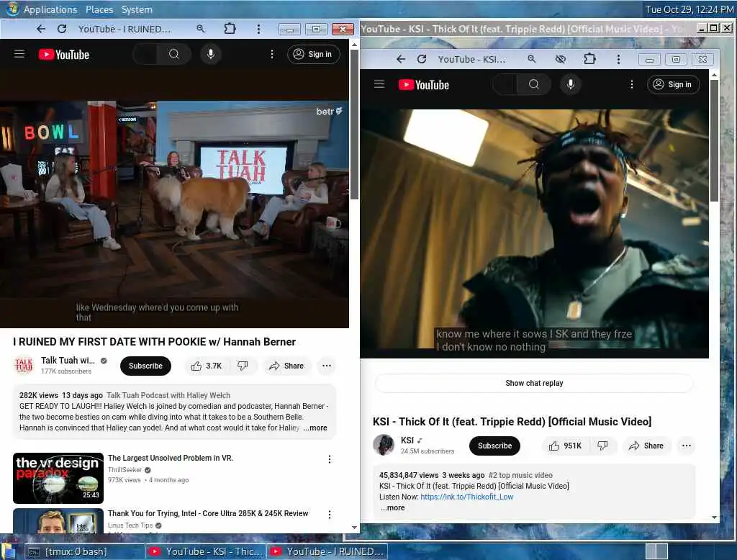
Task: Open zoom control in KSI browser toolbar
Action: tap(532, 59)
